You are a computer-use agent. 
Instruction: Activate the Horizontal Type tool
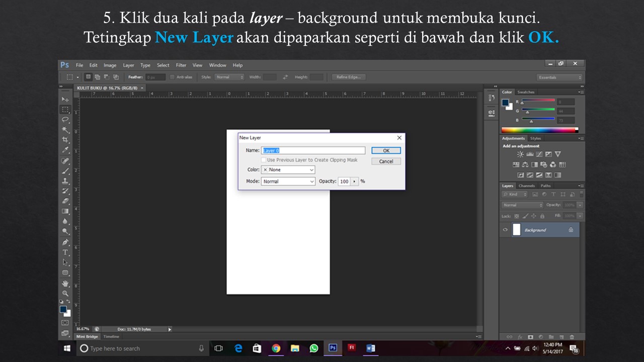click(65, 251)
